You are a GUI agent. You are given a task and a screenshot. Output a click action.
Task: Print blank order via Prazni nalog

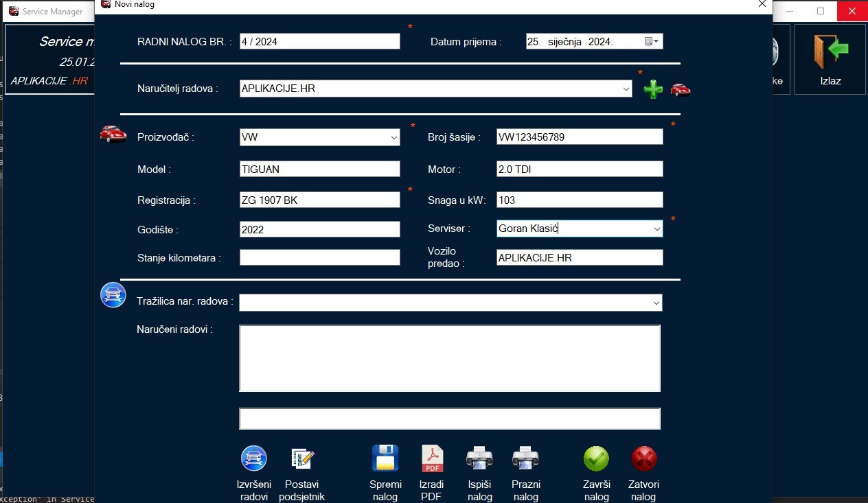pyautogui.click(x=525, y=458)
